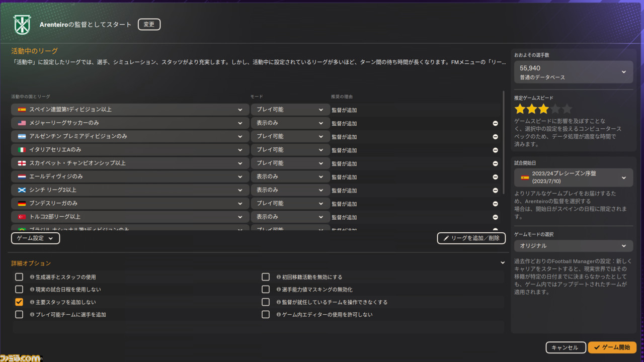Remove the ブンデスリーガのみ league row
This screenshot has width=644, height=362.
(495, 204)
